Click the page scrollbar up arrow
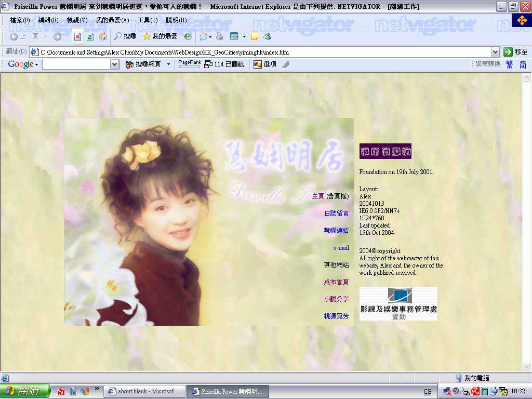Viewport: 532px width, 399px height. coord(527,77)
